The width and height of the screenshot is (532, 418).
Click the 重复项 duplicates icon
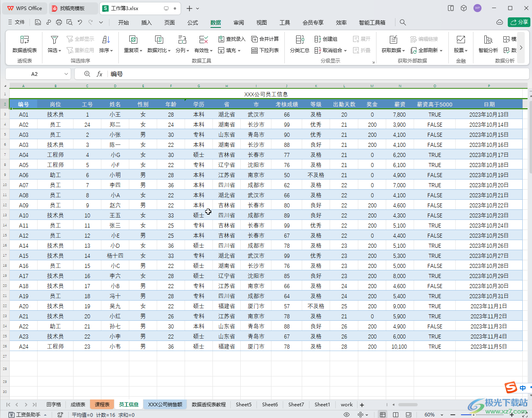(133, 40)
